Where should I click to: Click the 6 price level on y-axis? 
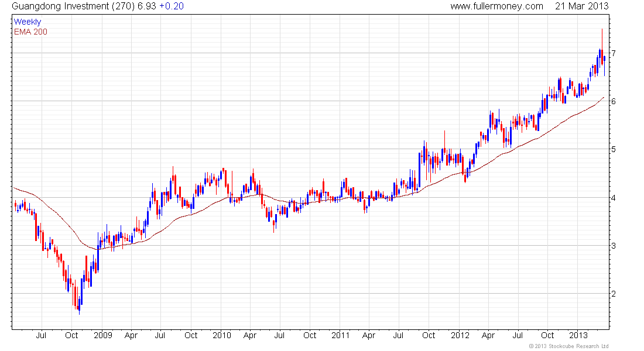pos(614,101)
